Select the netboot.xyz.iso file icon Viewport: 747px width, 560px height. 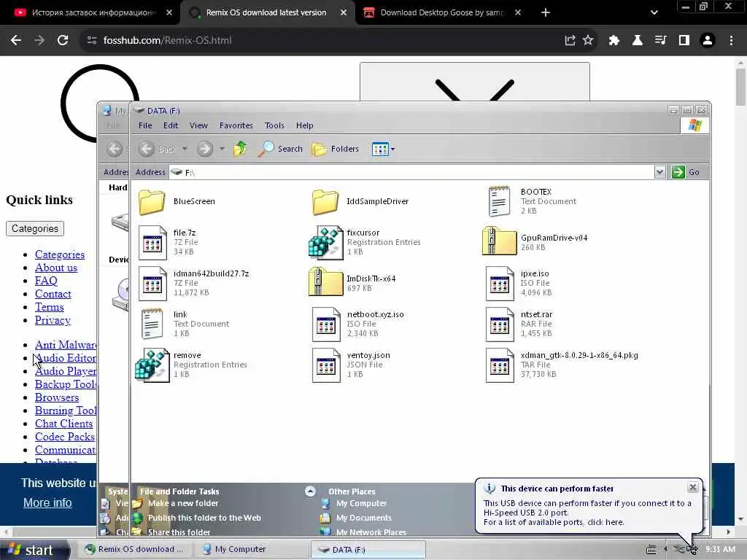(x=326, y=324)
